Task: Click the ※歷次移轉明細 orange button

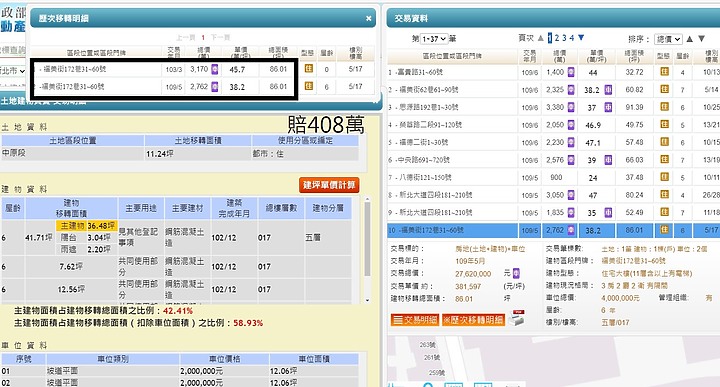Action: (x=473, y=320)
